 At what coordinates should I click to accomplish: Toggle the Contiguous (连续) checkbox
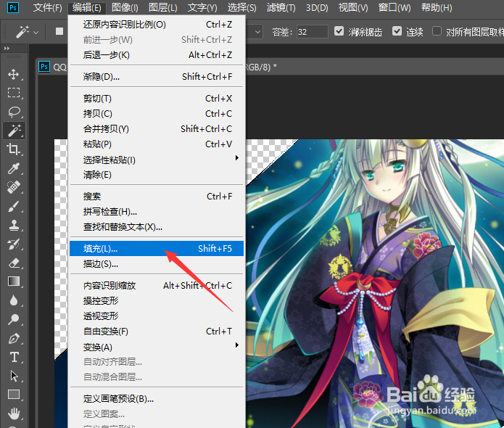[397, 31]
